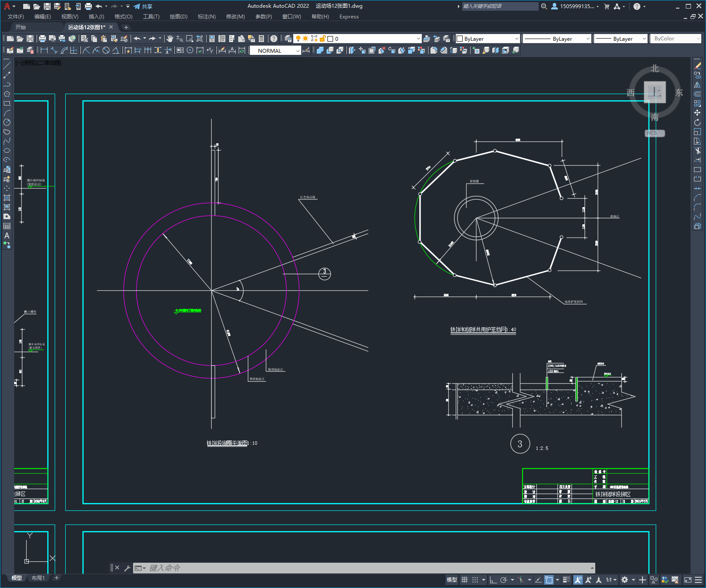Switch to the 开始 tab
This screenshot has height=588, width=706.
click(21, 27)
